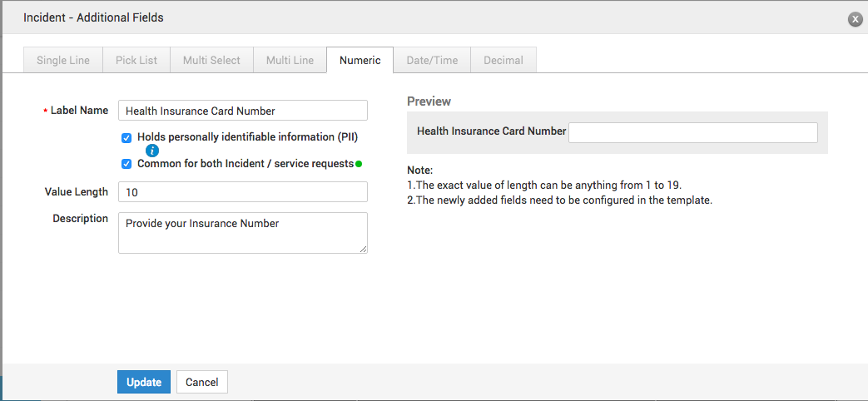Open the Decimal tab
The height and width of the screenshot is (401, 868).
pos(503,60)
